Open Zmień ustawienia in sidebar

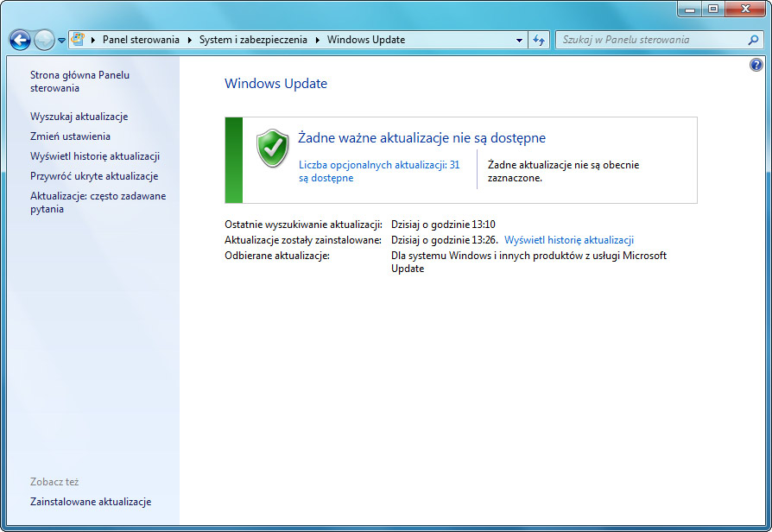(70, 136)
